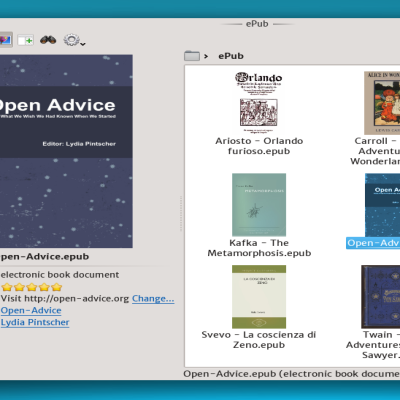Open the Alice in Wonderland cover thumbnail
The height and width of the screenshot is (400, 400).
[x=382, y=103]
